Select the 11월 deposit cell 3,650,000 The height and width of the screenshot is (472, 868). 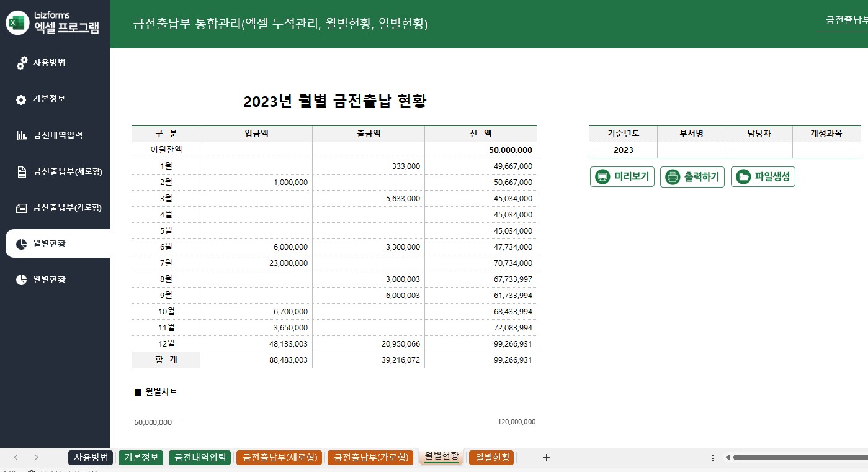point(256,328)
